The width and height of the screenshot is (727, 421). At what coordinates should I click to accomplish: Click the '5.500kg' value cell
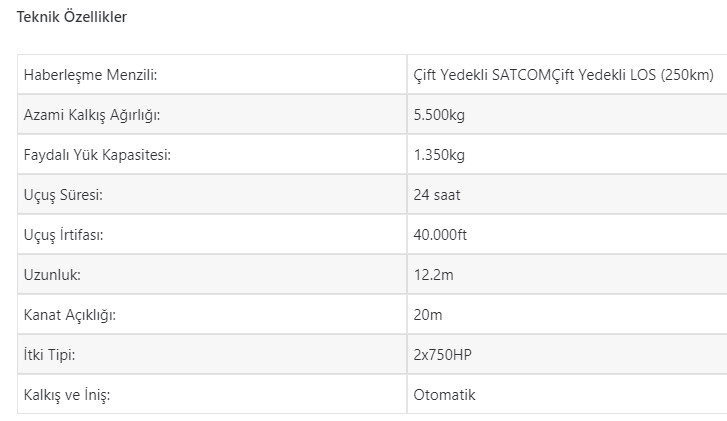click(439, 115)
